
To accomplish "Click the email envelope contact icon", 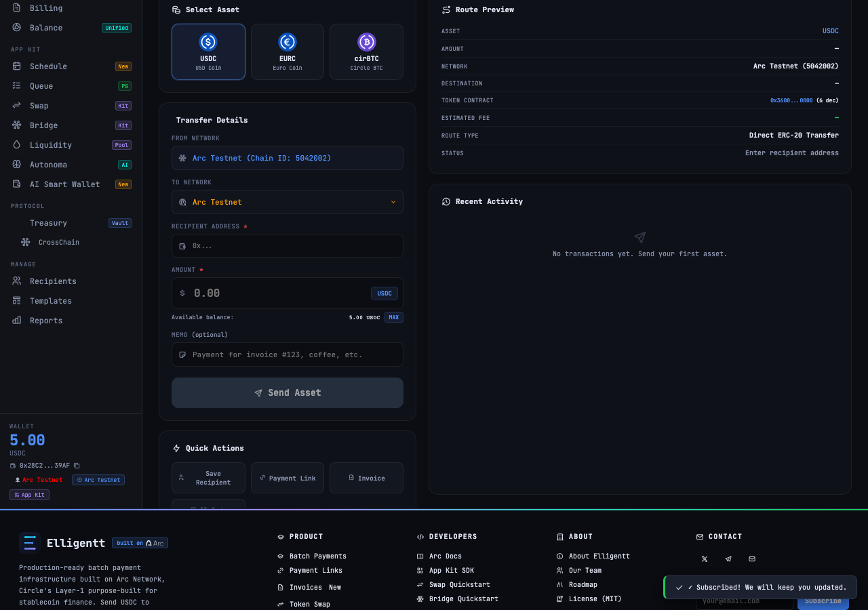I will [752, 559].
